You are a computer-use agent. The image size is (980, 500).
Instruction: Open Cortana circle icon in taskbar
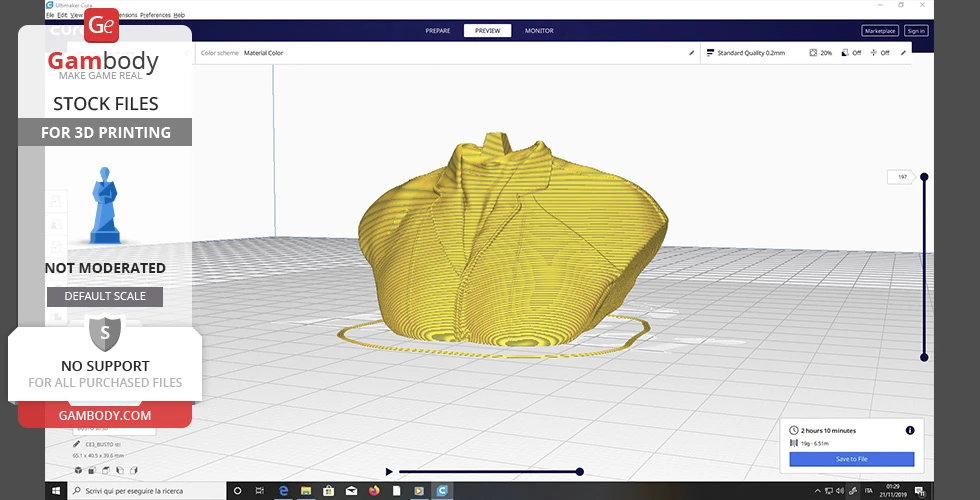point(238,491)
